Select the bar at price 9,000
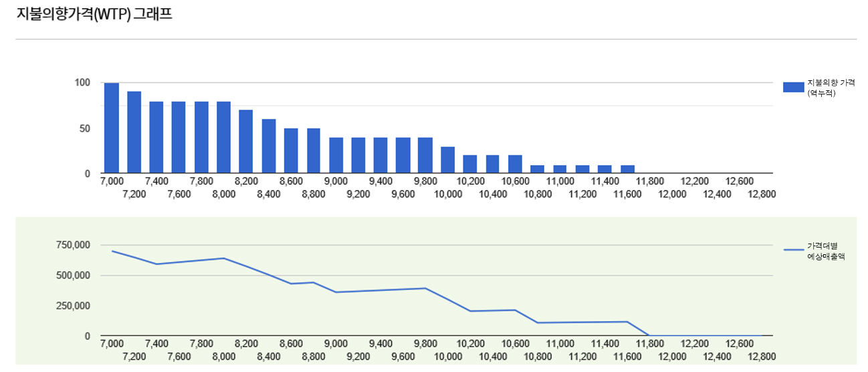 pos(336,155)
